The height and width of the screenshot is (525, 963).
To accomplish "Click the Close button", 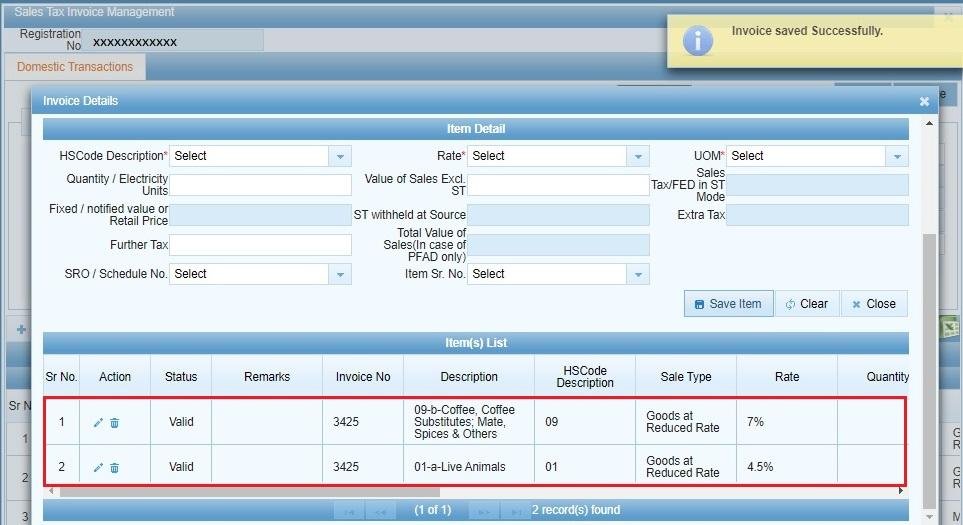I will 874,304.
